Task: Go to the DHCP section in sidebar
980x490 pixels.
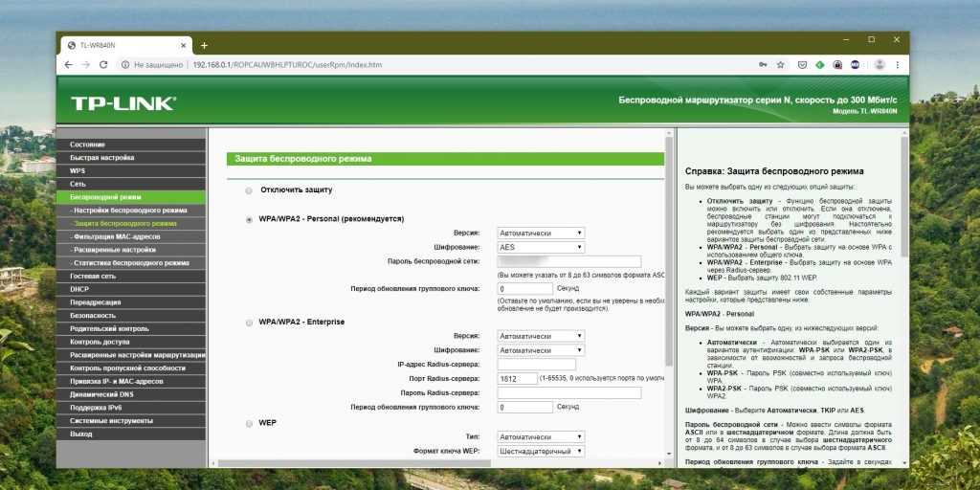Action: click(79, 288)
